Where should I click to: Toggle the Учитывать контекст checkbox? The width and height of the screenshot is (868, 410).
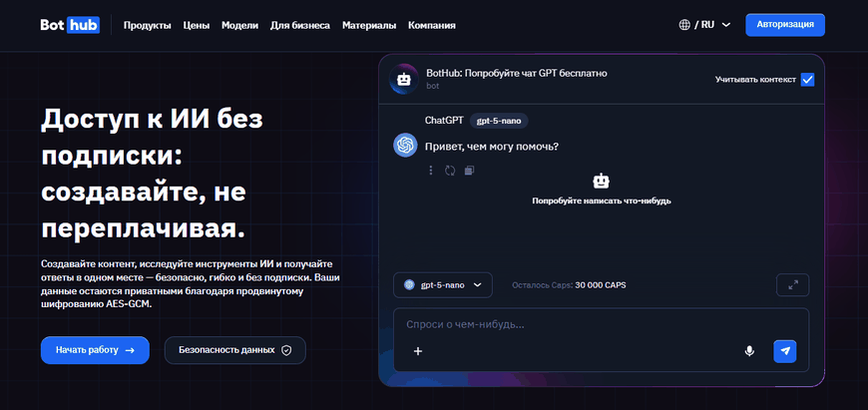(x=808, y=80)
